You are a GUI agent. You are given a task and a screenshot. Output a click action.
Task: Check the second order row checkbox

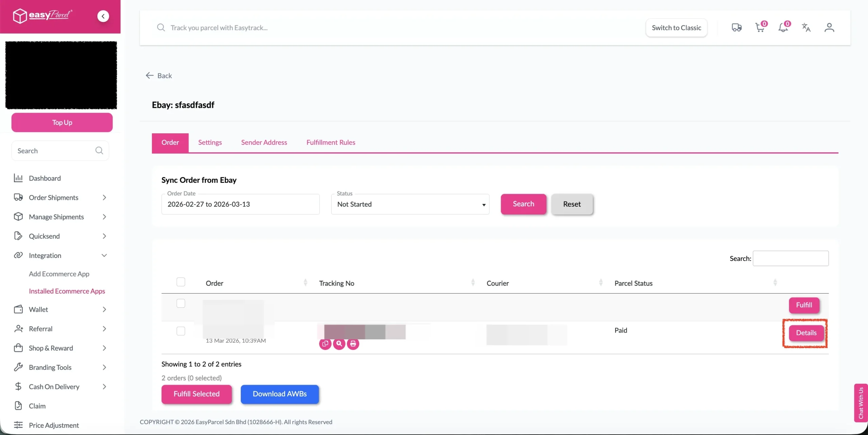coord(181,331)
